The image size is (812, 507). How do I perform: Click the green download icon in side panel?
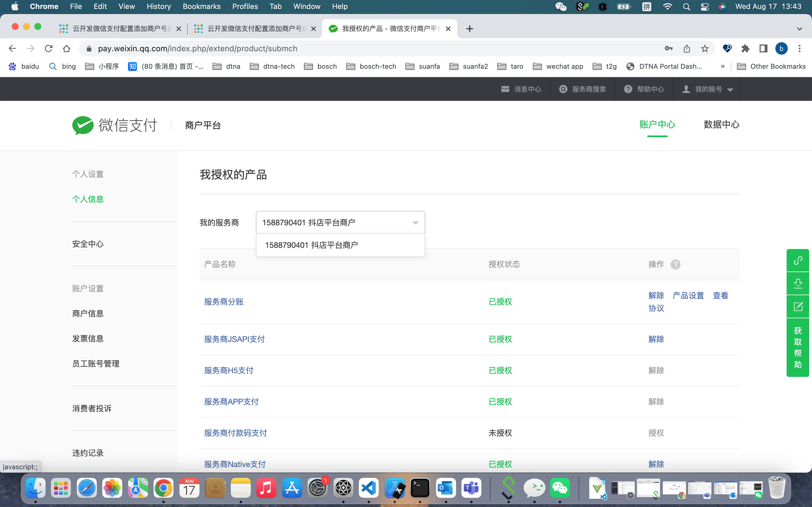798,284
